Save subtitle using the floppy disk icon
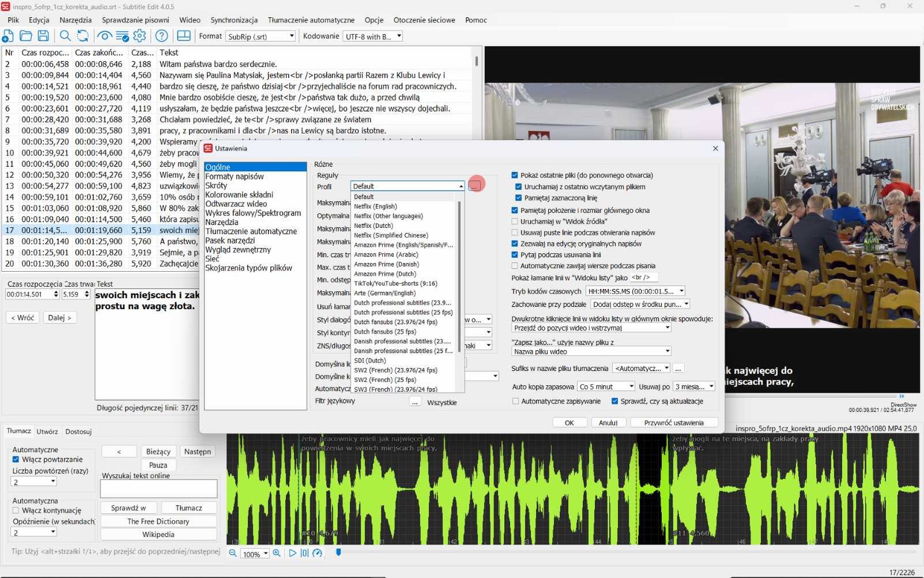Viewport: 924px width, 578px height. click(x=43, y=36)
